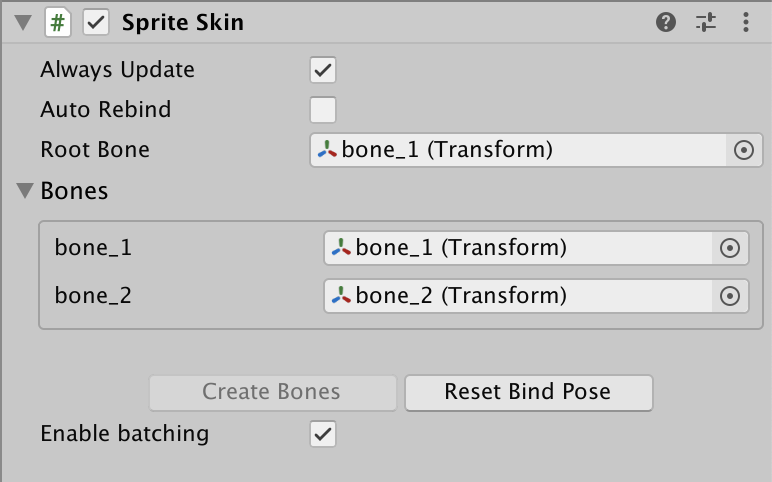Image resolution: width=772 pixels, height=482 pixels.
Task: Open the Sprite Skin three-dot options menu
Action: click(x=745, y=23)
